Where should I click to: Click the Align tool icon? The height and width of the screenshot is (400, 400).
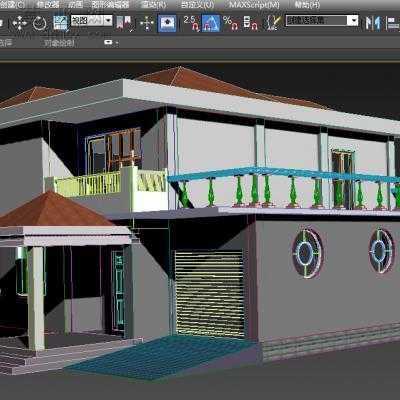pyautogui.click(x=393, y=23)
